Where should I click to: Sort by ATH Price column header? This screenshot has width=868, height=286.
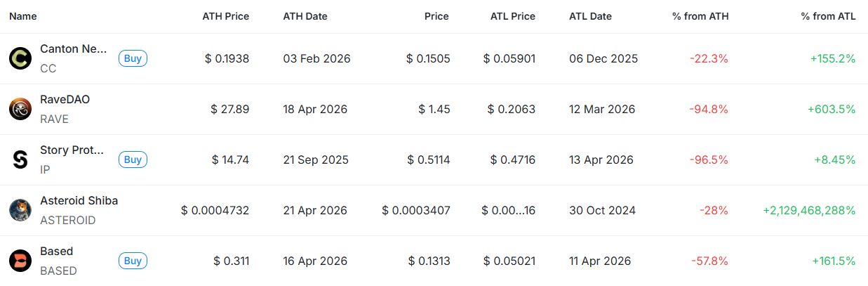click(225, 16)
